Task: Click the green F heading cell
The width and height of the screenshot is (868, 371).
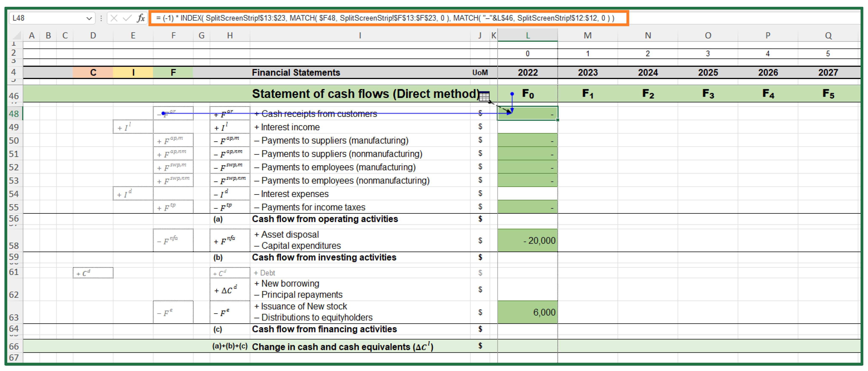Action: [173, 72]
